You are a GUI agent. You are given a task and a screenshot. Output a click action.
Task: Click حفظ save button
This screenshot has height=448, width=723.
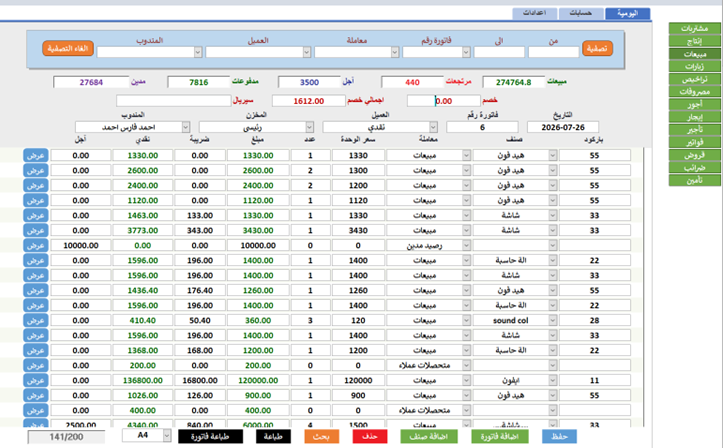tap(559, 436)
